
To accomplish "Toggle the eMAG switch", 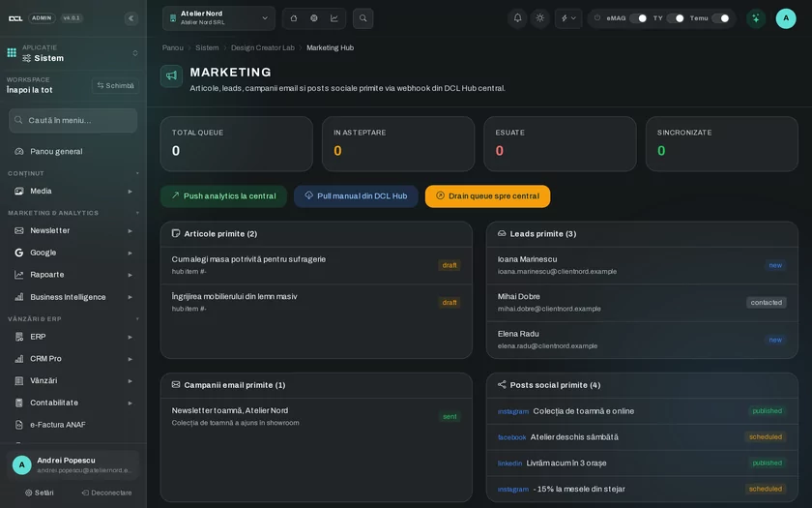I will coord(638,18).
